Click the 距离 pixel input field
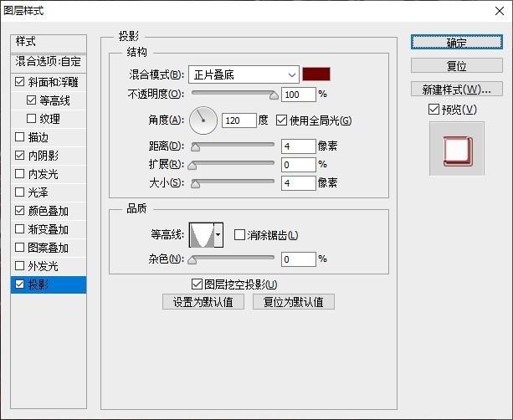The image size is (513, 420). tap(298, 146)
